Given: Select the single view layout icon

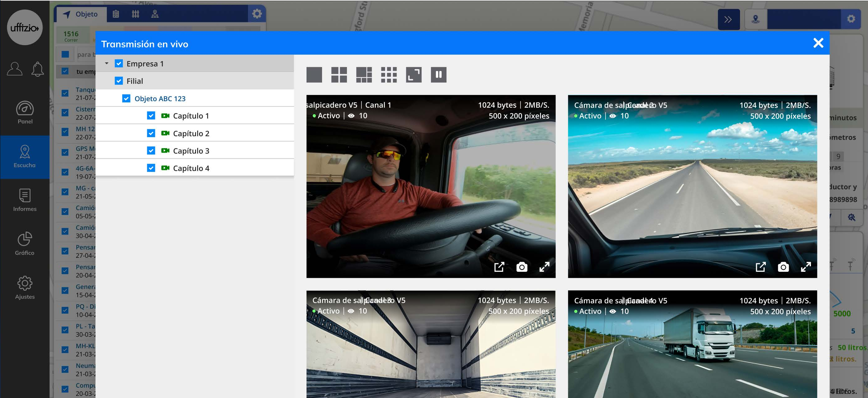Looking at the screenshot, I should 314,75.
